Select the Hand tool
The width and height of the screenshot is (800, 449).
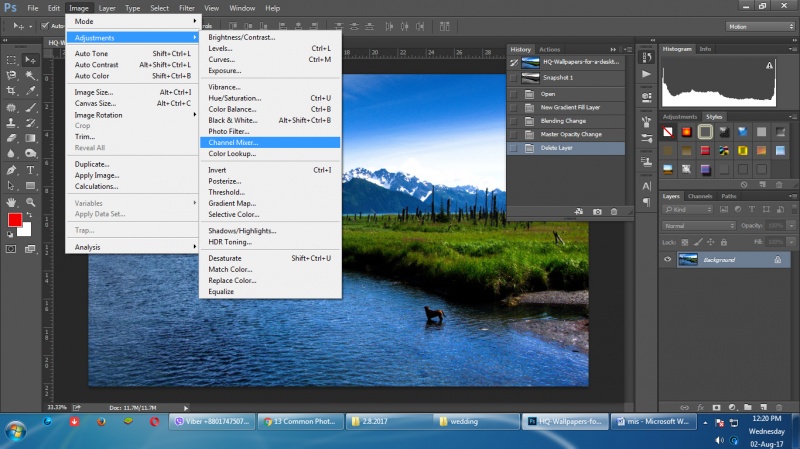click(x=11, y=201)
